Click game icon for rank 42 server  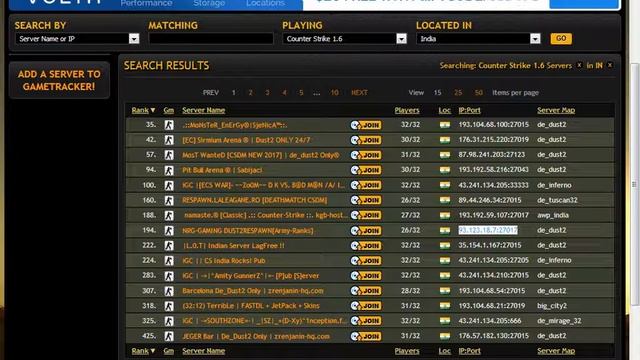[x=169, y=140]
